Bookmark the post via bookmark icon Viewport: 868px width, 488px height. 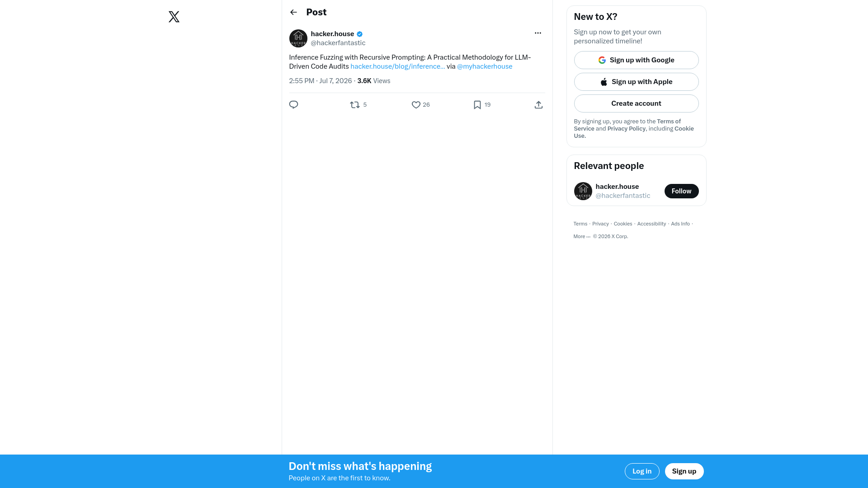[x=477, y=105]
